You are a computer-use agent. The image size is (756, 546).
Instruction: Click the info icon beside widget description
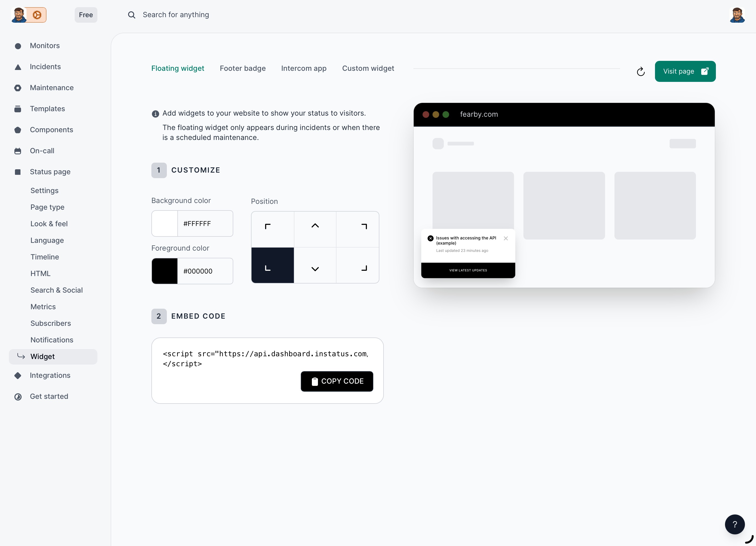tap(155, 114)
